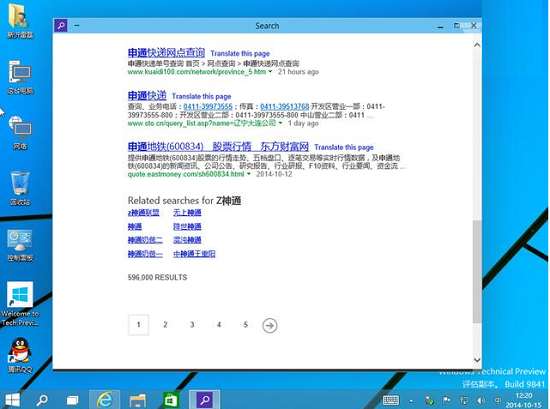
Task: Maximize the Search window
Action: [457, 26]
